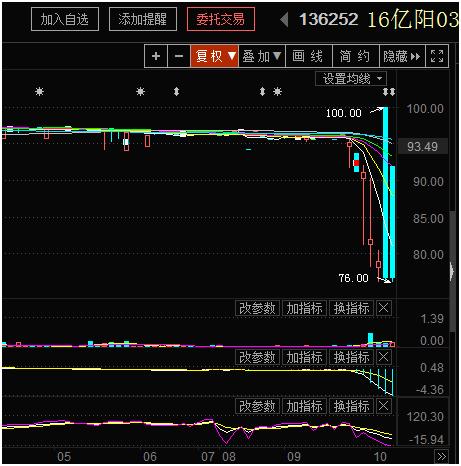Screen dimensions: 461x466
Task: Click double diamond markers at chart end
Action: click(389, 92)
